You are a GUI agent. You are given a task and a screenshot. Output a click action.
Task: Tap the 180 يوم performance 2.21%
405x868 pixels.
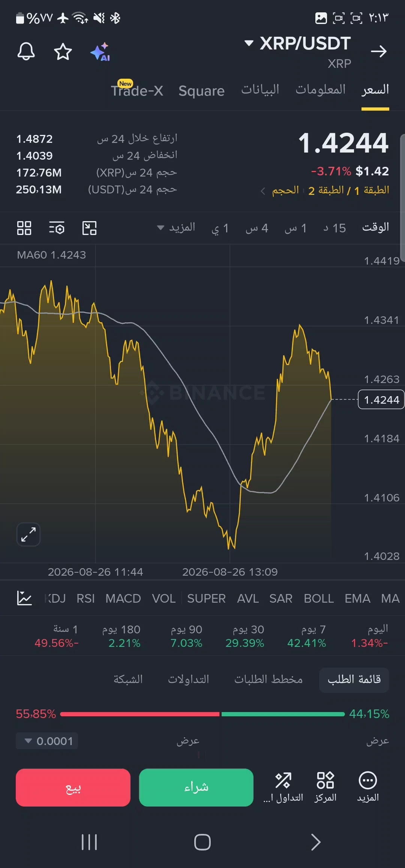pyautogui.click(x=121, y=636)
